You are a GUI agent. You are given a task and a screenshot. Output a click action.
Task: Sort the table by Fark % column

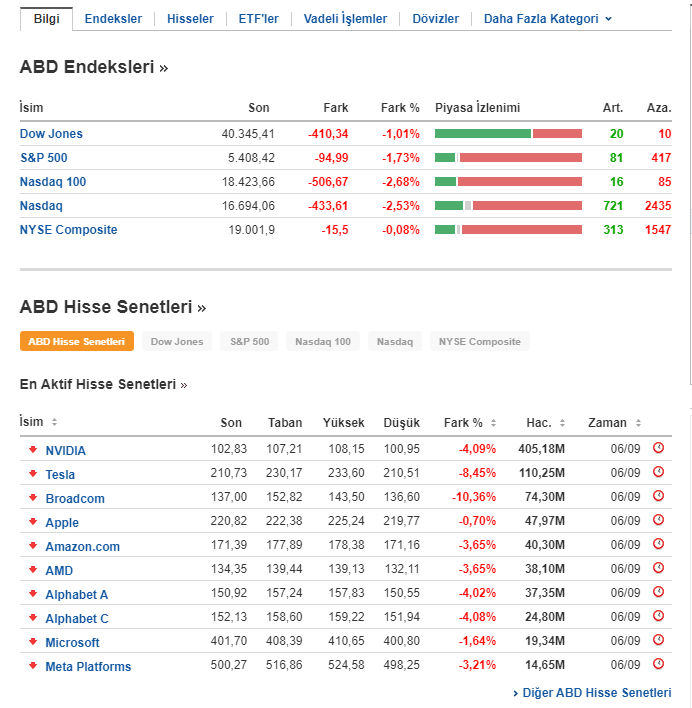(x=469, y=423)
